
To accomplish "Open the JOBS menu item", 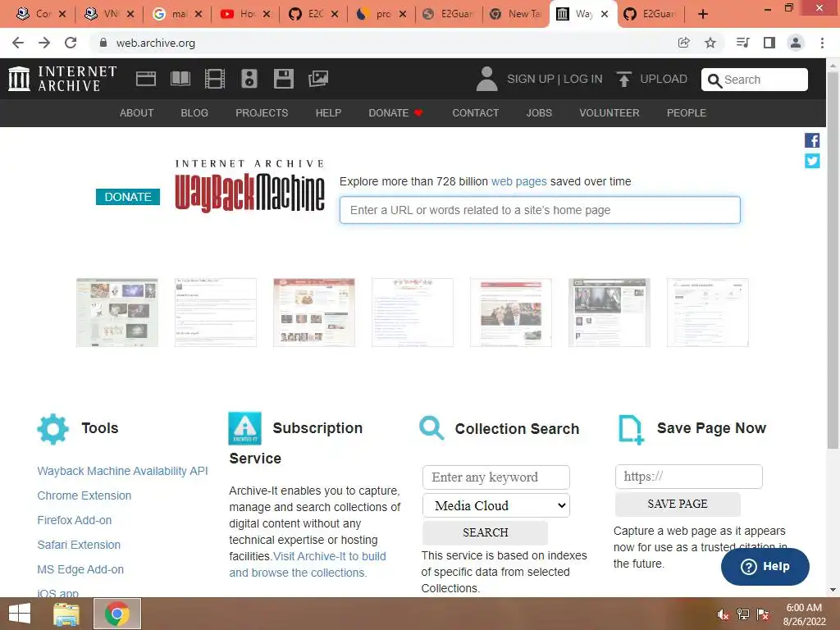I will [539, 113].
